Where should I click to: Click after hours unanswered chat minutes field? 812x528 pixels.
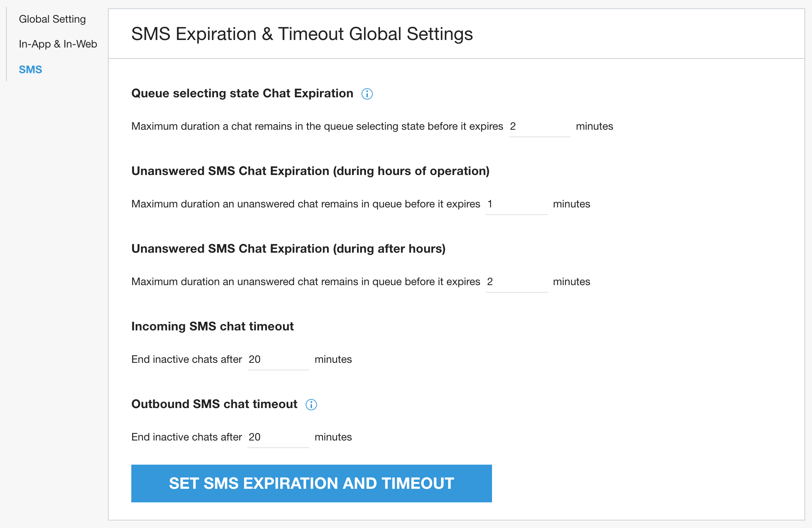[516, 282]
